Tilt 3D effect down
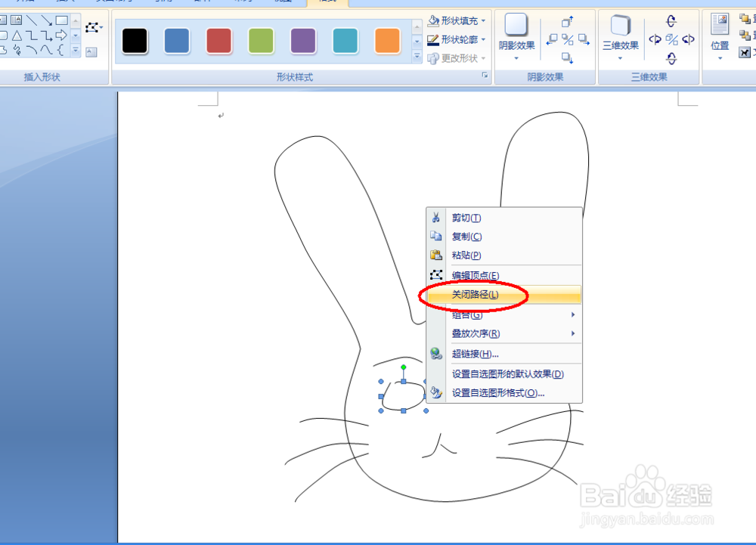This screenshot has width=756, height=545. click(671, 58)
